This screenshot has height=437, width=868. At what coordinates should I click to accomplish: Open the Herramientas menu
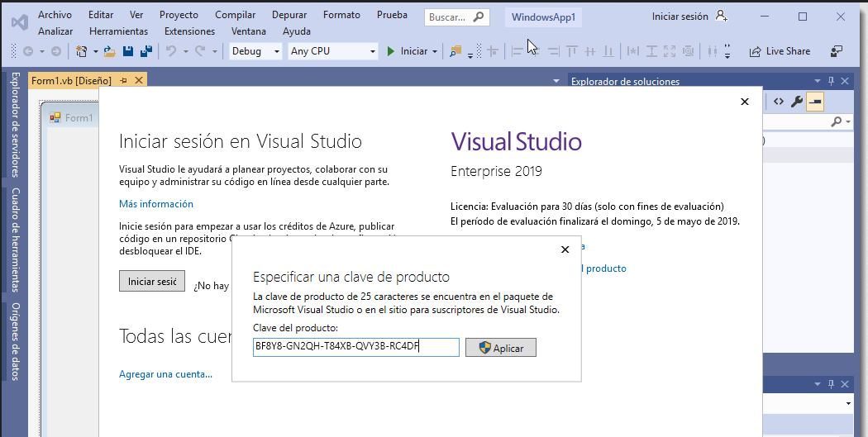pos(118,31)
